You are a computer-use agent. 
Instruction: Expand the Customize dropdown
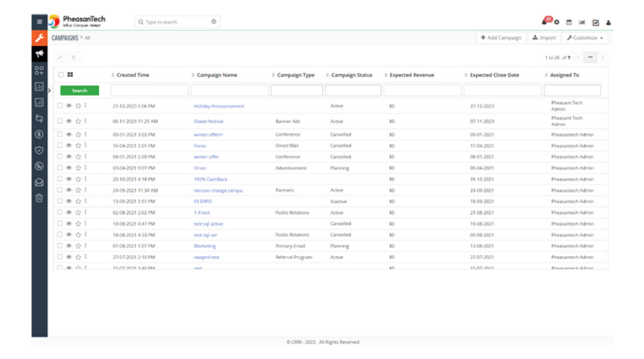586,38
